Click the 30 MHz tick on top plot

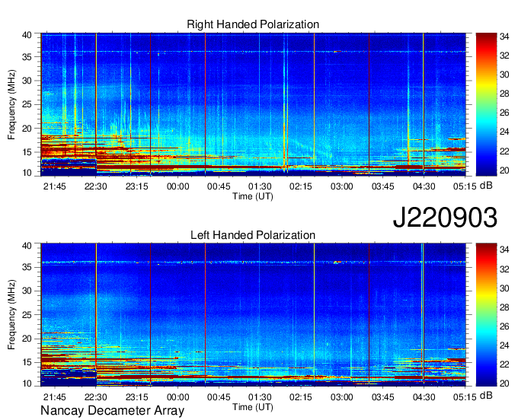click(27, 81)
